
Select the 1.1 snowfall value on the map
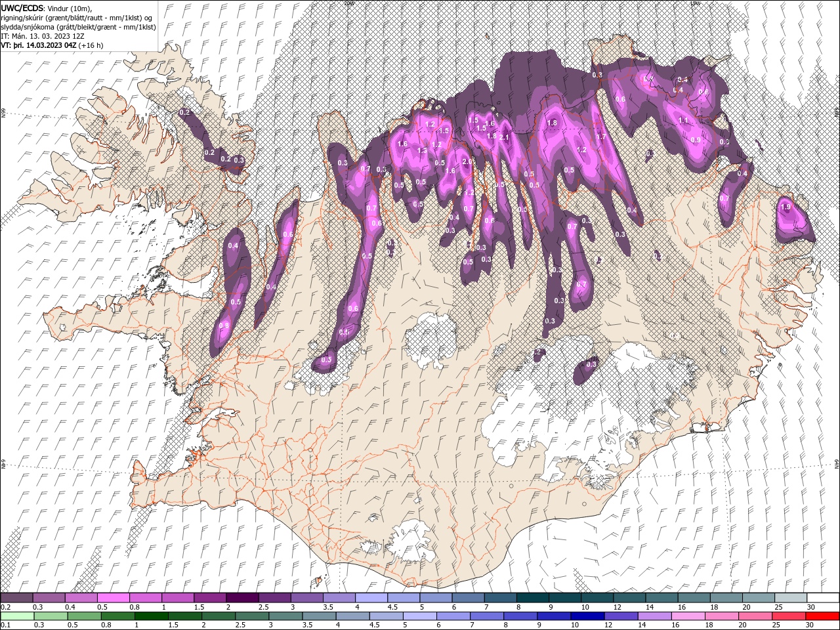683,120
